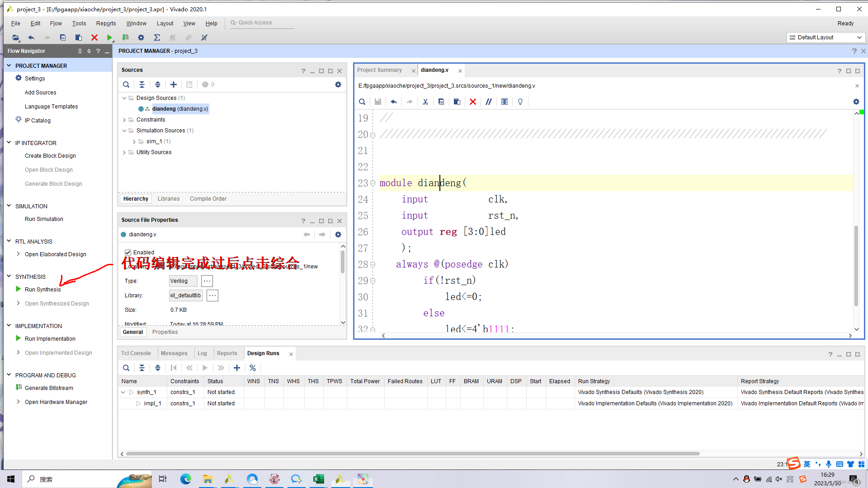Image resolution: width=868 pixels, height=488 pixels.
Task: Open the Default Layout dropdown
Action: 826,38
